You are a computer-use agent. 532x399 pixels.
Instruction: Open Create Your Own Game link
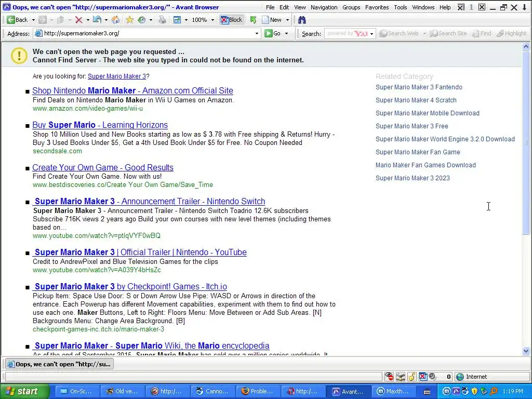pyautogui.click(x=103, y=167)
